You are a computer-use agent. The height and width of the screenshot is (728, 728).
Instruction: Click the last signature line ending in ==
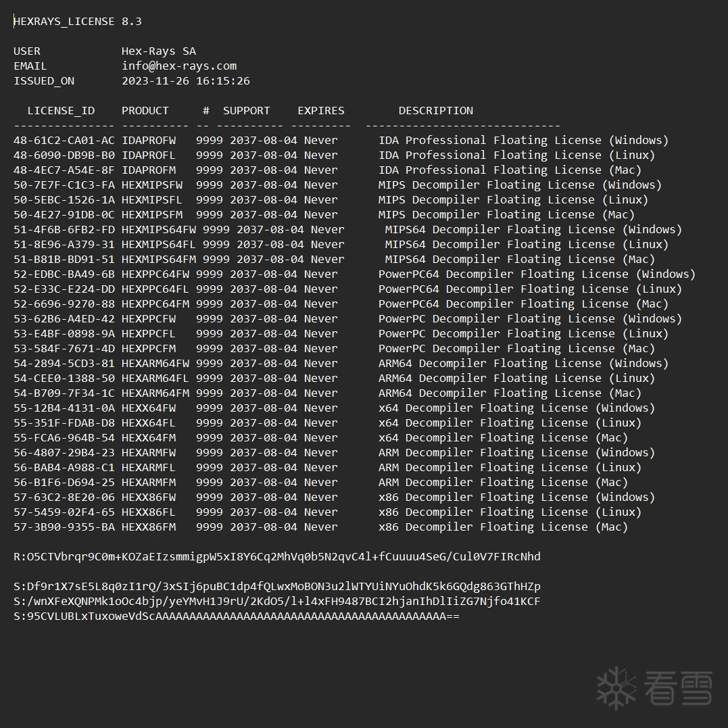point(237,616)
